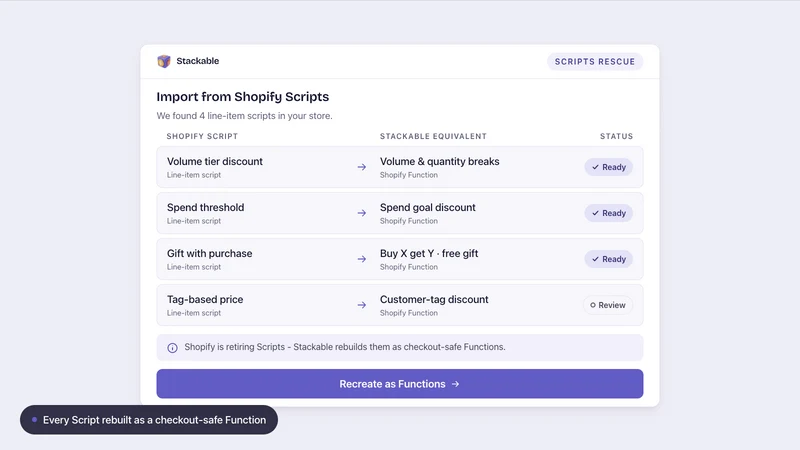Click Line-item script label under Volume tier discount
Image resolution: width=800 pixels, height=450 pixels.
[x=194, y=175]
